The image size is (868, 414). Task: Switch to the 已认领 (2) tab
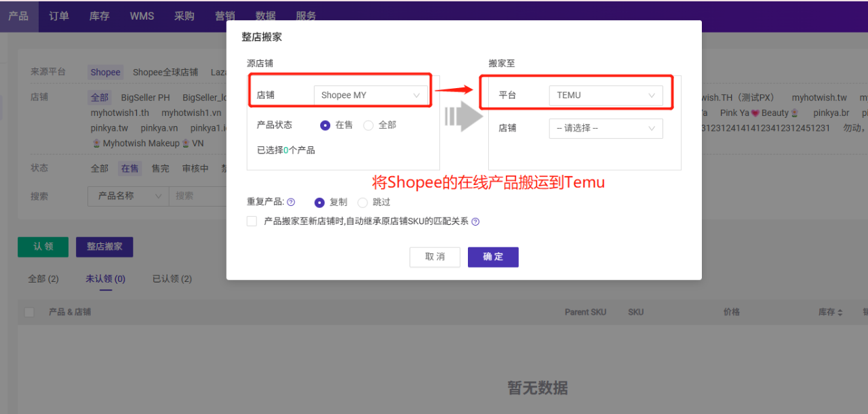point(172,278)
